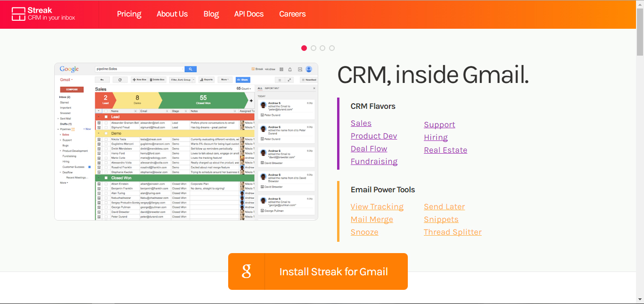This screenshot has width=644, height=304.
Task: Click the blue search button in the Gmail screenshot
Action: 190,69
